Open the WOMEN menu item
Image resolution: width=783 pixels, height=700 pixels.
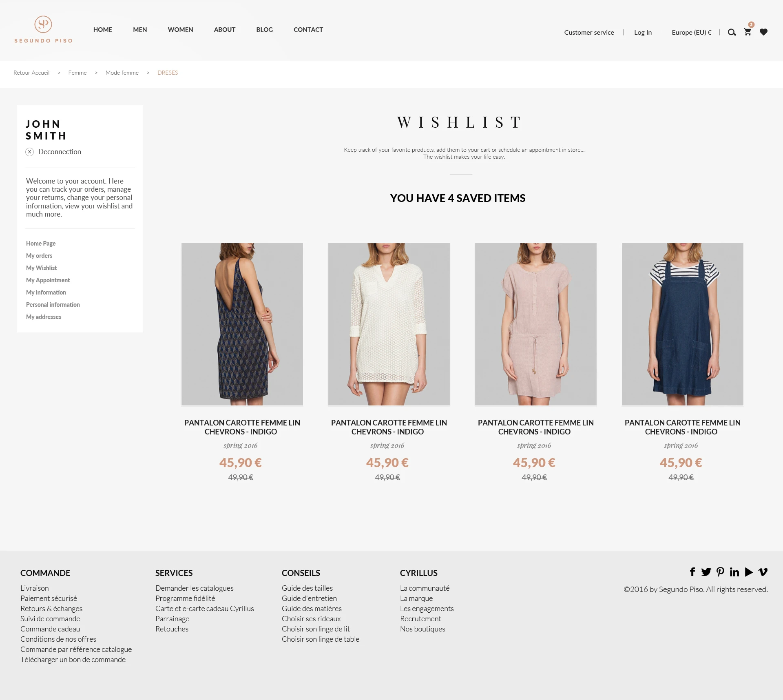[x=181, y=29]
